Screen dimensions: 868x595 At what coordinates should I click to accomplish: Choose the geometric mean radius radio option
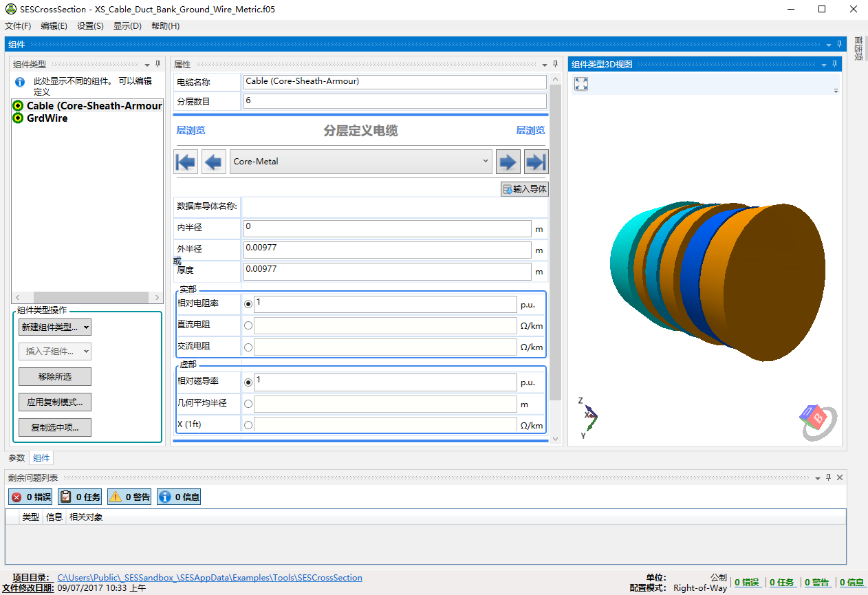(x=248, y=404)
